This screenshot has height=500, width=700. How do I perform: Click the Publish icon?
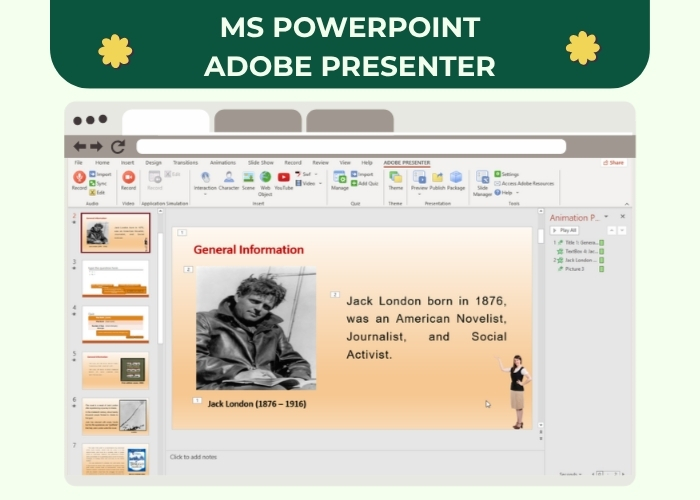[x=438, y=177]
